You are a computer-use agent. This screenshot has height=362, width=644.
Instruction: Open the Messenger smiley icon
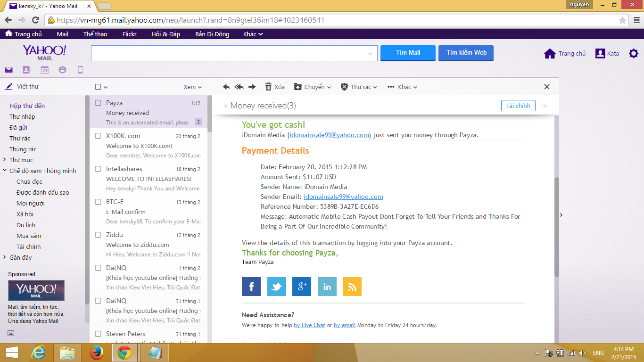pyautogui.click(x=62, y=70)
